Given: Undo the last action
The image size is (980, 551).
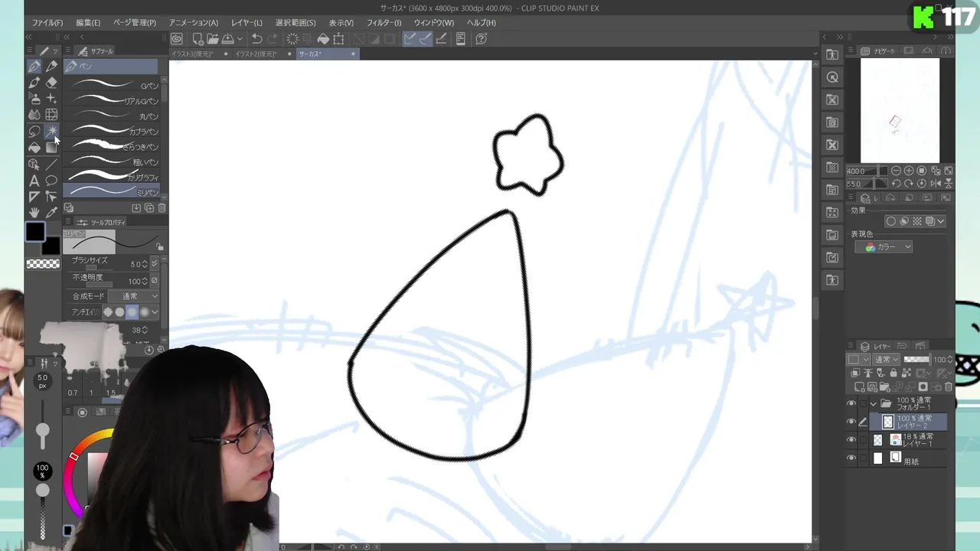Looking at the screenshot, I should click(x=257, y=39).
